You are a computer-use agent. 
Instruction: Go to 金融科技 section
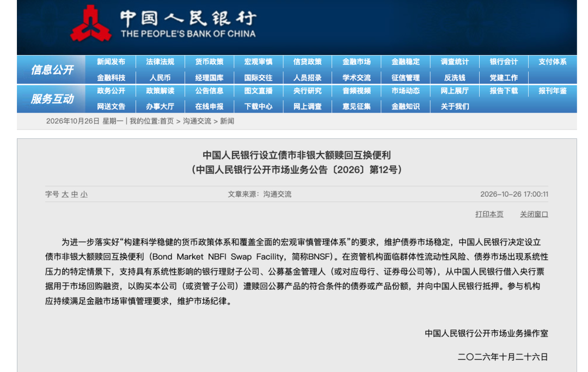coord(111,78)
